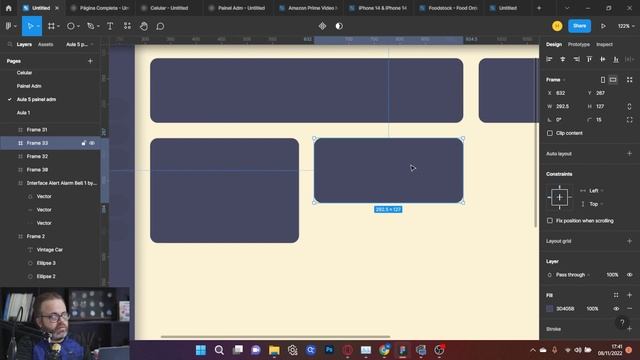Switch to the Inspect tab

(604, 44)
